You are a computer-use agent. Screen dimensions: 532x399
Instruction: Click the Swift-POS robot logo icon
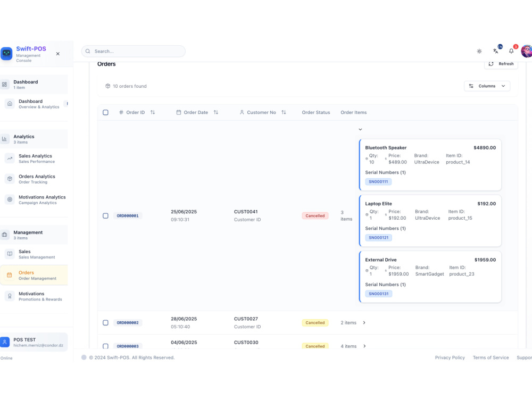click(x=6, y=54)
